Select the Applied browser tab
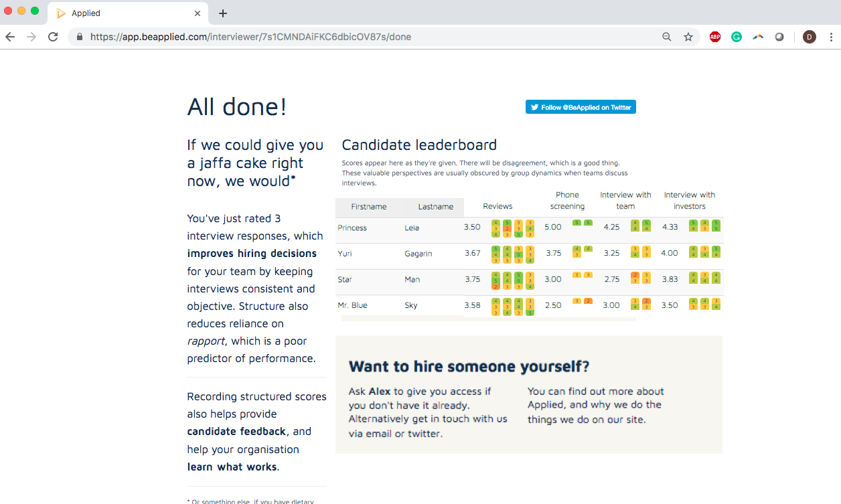The image size is (841, 504). click(x=121, y=13)
